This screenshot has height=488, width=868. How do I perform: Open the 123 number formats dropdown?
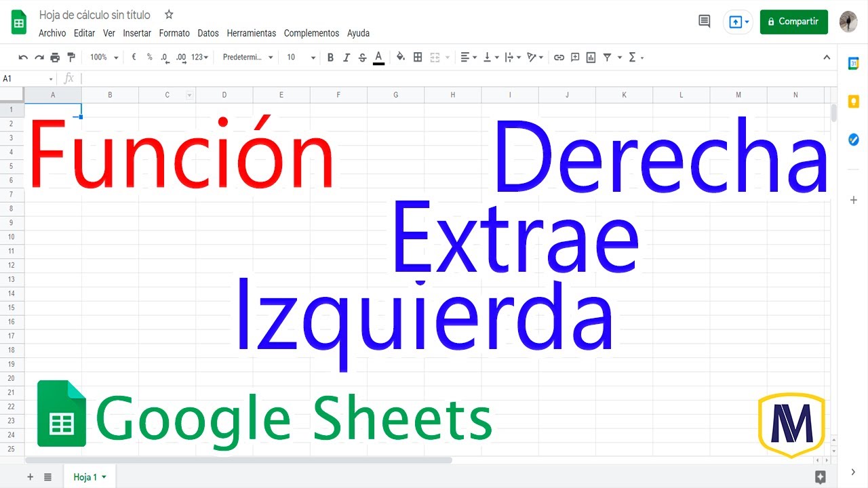tap(199, 58)
